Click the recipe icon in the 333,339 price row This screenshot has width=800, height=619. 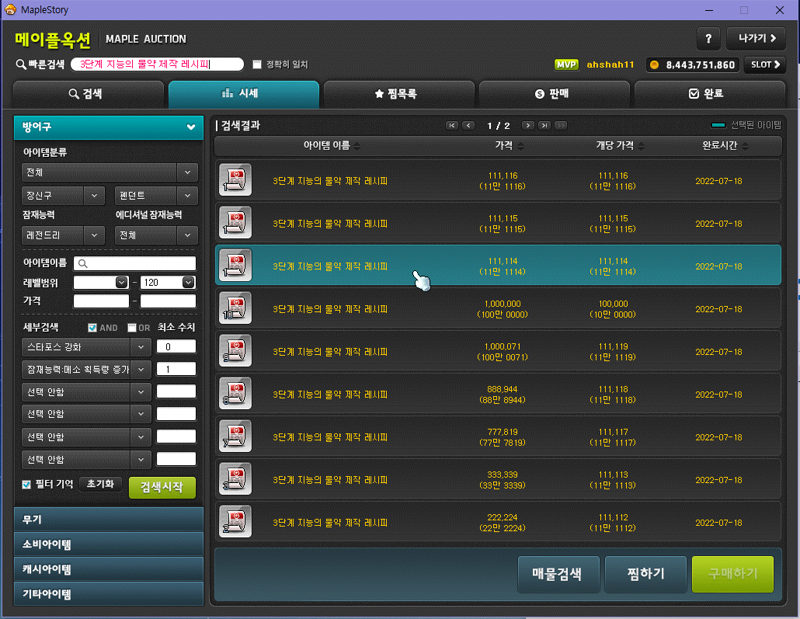coord(235,479)
